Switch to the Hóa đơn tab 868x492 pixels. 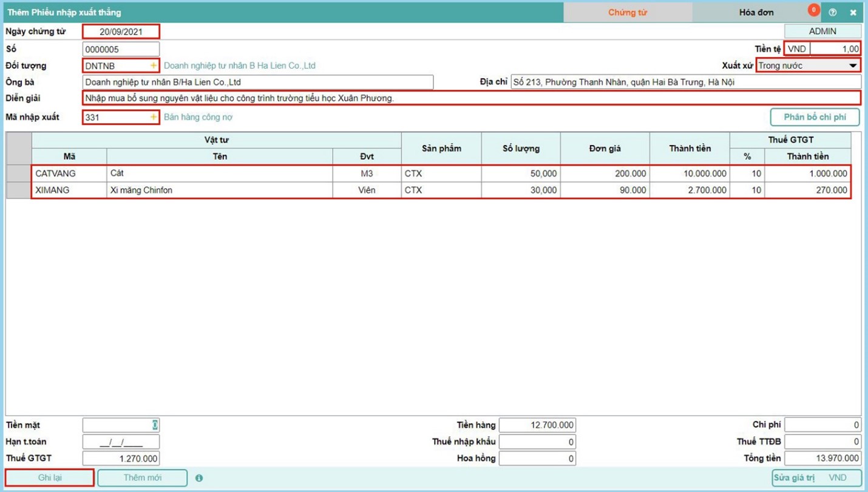pyautogui.click(x=756, y=12)
